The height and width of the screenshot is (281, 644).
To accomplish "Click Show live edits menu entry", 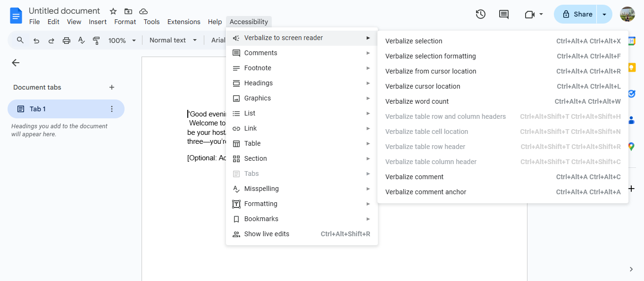I will (267, 234).
